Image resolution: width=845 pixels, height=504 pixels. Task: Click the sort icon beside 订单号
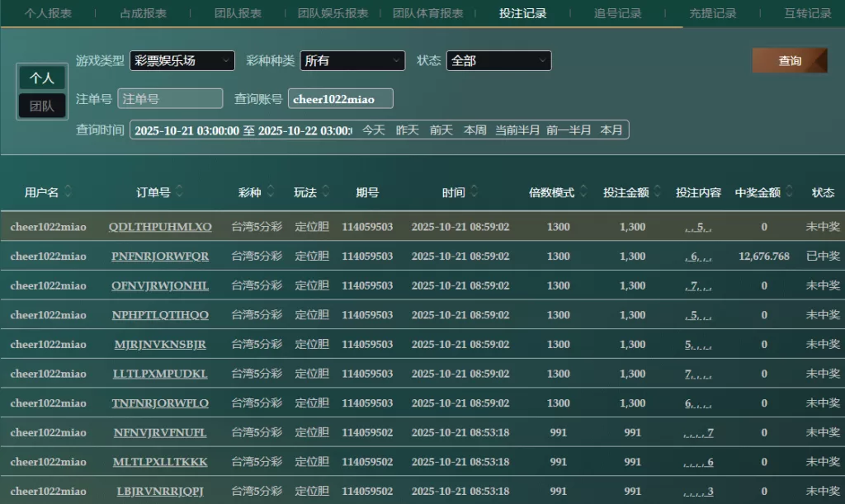179,192
